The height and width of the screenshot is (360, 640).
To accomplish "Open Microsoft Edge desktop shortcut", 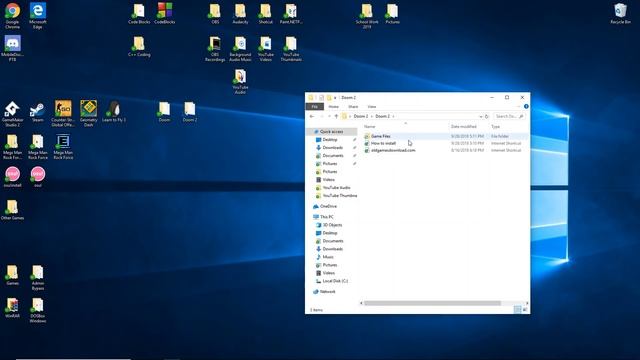I will click(38, 16).
